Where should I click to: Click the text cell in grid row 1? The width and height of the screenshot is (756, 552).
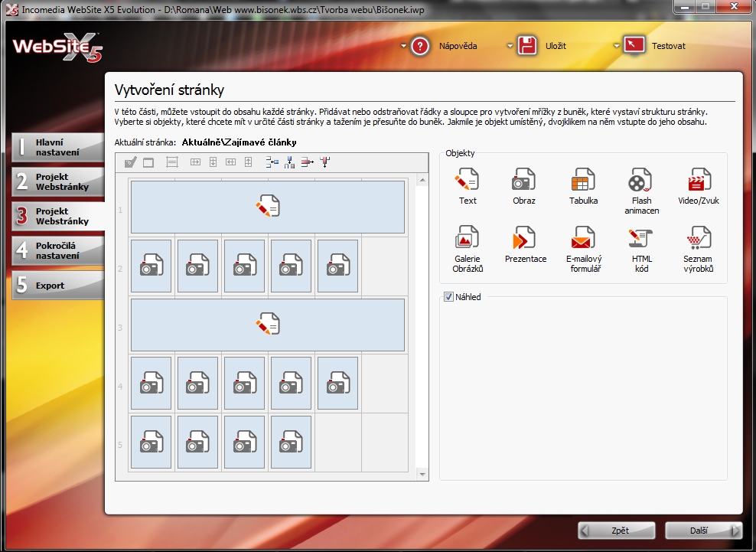point(268,207)
